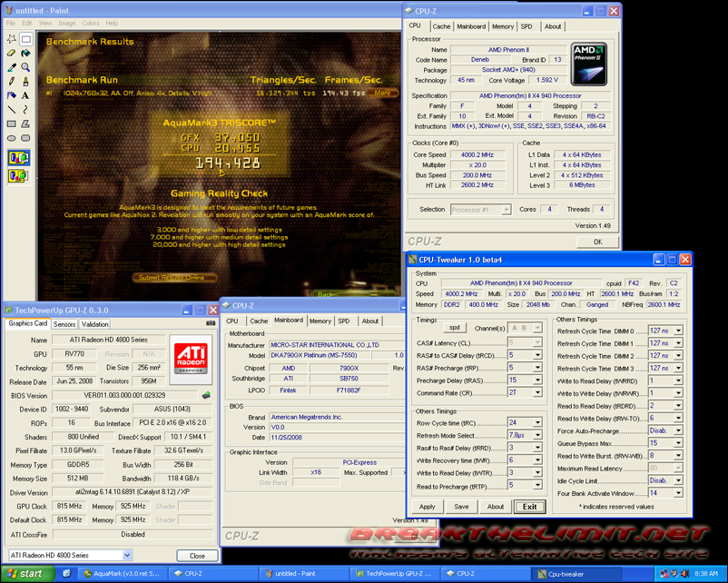
Task: Enable opaque selection mode in Paint
Action: (x=18, y=158)
